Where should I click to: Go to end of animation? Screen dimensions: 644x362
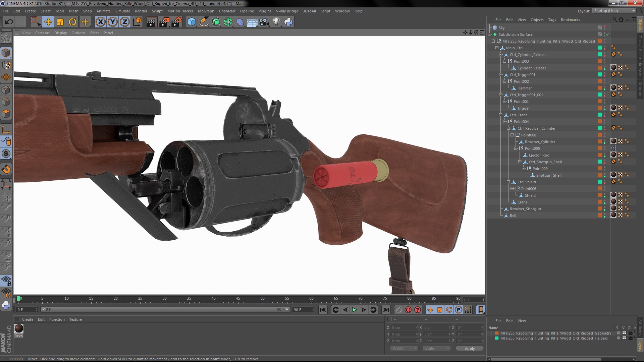(386, 310)
